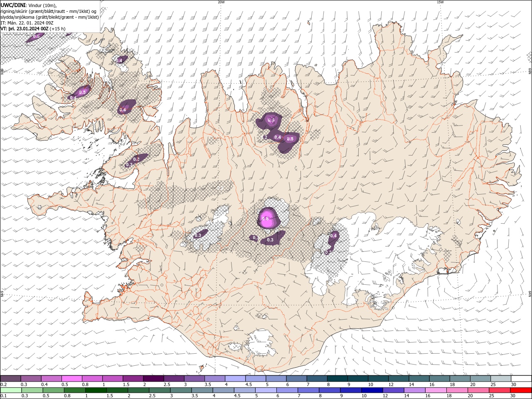The height and width of the screenshot is (399, 532).
Task: Click the 'VT: þri. 23.01.2024 00Z' valid time
Action: click(x=25, y=29)
